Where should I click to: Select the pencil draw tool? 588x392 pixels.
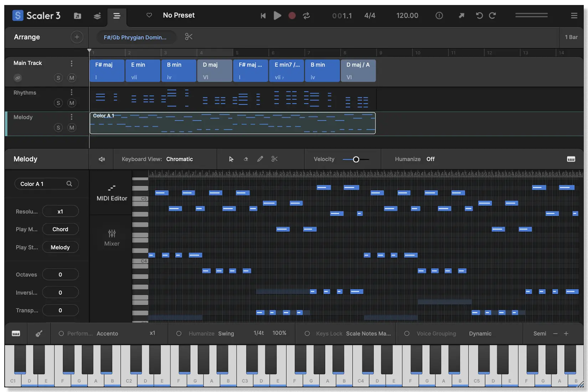(260, 159)
